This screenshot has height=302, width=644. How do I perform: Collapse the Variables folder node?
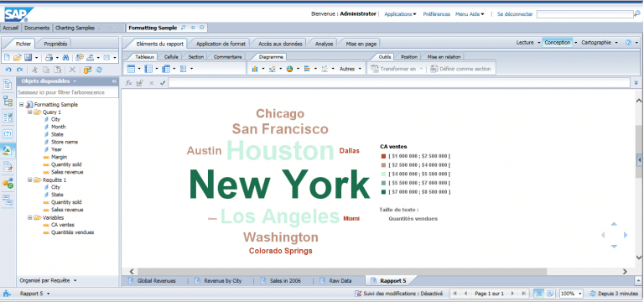(x=30, y=218)
